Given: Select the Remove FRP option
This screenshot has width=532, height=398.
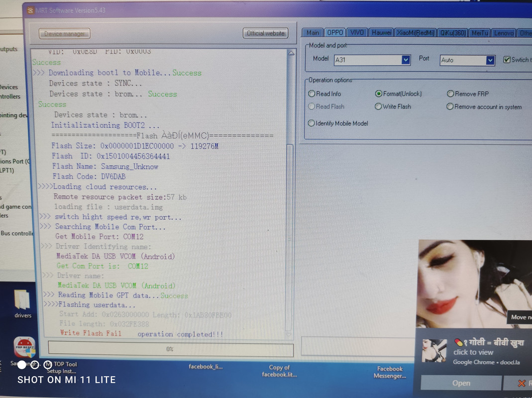Looking at the screenshot, I should (468, 94).
